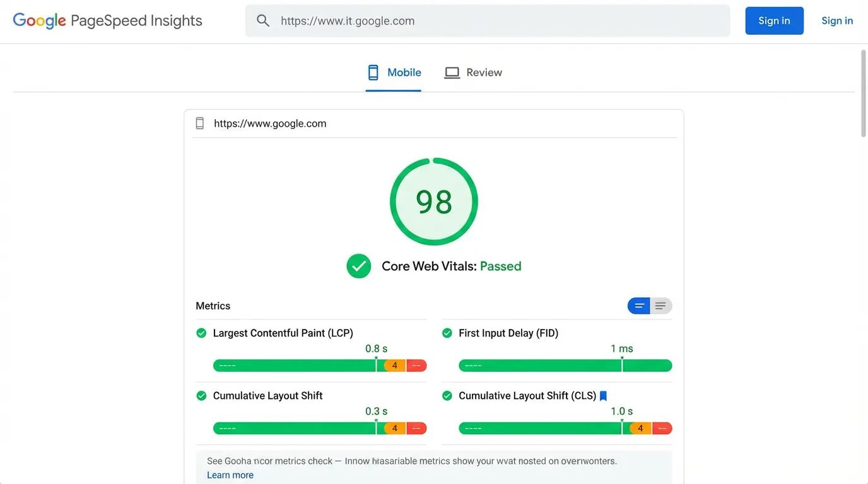Click the checkmark beside Cumulative Layout Shift
The image size is (868, 484).
(201, 395)
